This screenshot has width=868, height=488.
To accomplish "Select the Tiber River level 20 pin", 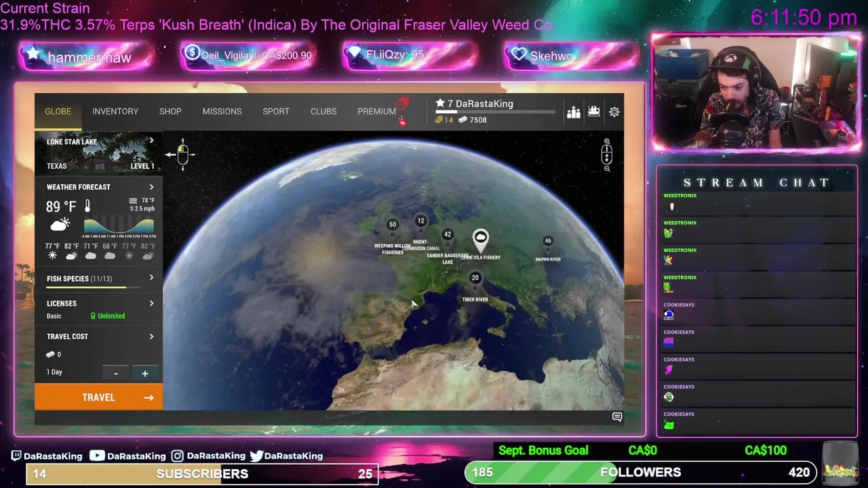I will tap(475, 278).
